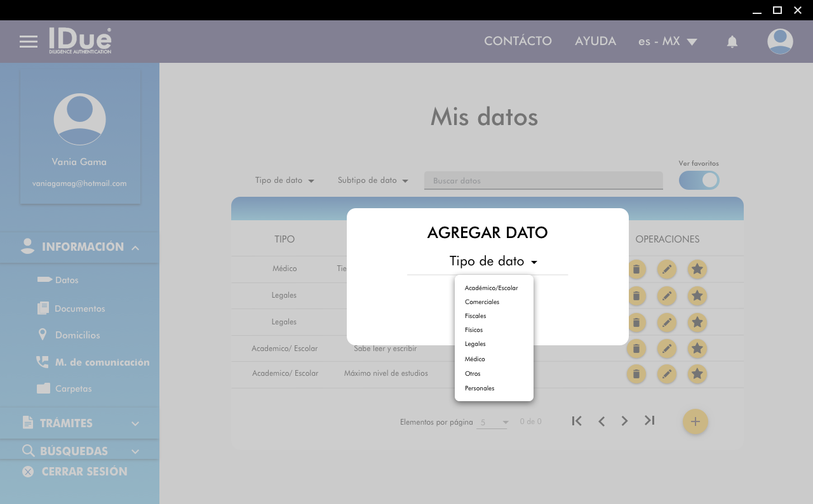The width and height of the screenshot is (813, 504).
Task: Star the Máximo nivel de estudios row
Action: click(697, 374)
